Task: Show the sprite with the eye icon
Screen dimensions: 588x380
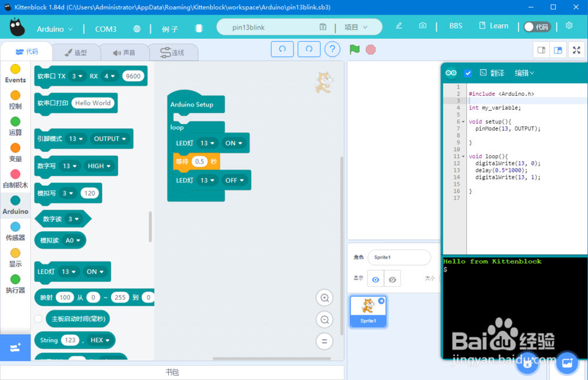Action: point(375,279)
